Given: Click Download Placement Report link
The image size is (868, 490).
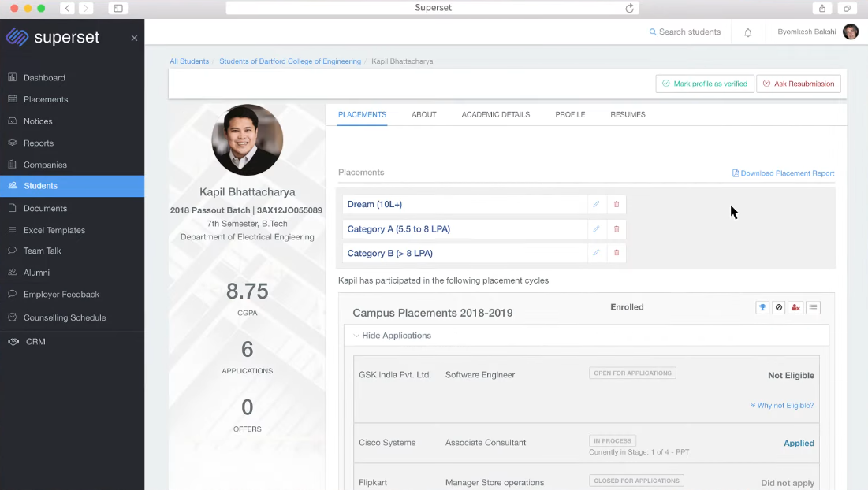Looking at the screenshot, I should (x=784, y=173).
